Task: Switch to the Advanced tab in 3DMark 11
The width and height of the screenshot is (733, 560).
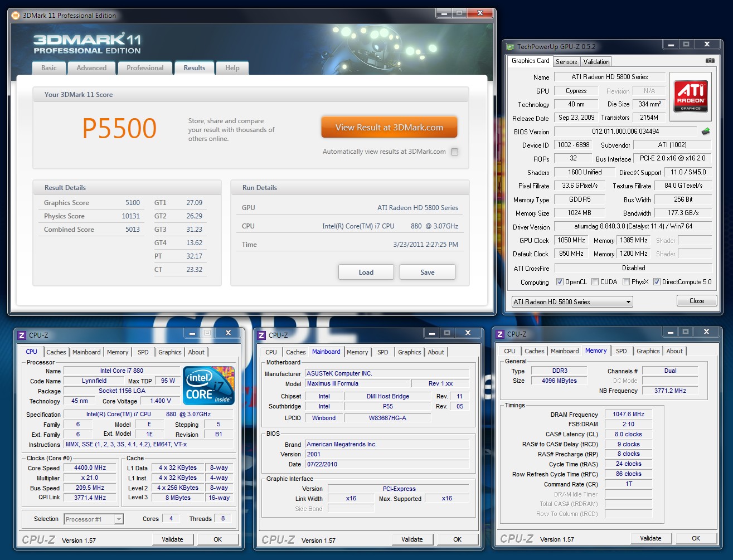Action: click(x=91, y=68)
